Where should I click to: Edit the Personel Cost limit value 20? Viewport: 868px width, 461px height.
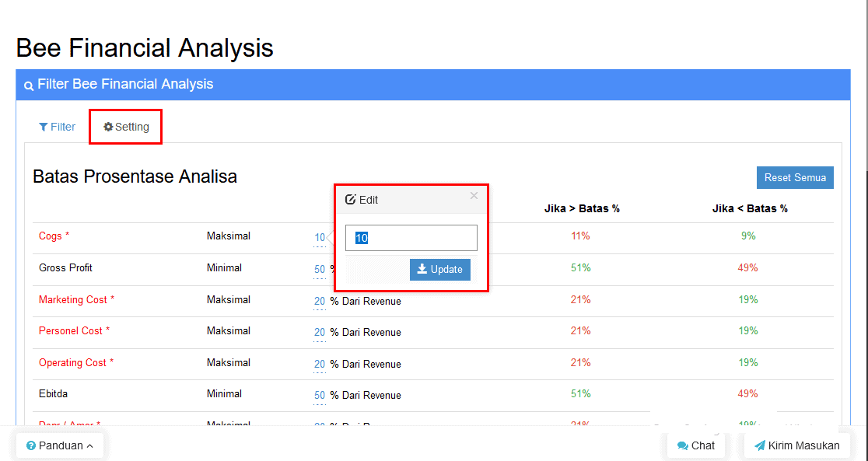coord(320,333)
